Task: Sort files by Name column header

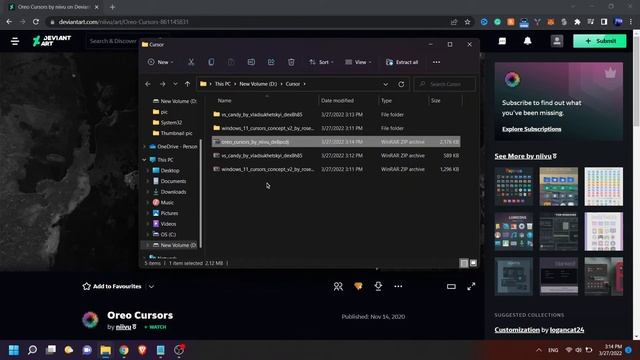Action: [x=224, y=100]
